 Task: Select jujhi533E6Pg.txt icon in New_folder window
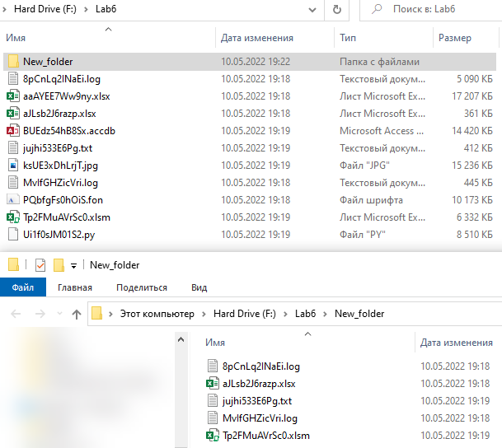[x=213, y=400]
